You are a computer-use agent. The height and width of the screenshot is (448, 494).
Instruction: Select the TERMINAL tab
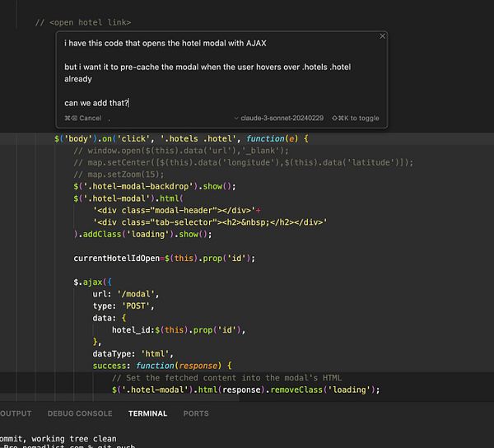(x=147, y=413)
